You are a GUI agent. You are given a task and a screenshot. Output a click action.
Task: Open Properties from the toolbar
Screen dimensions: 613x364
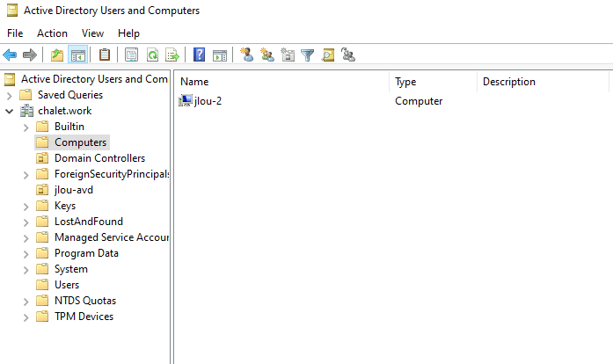(x=131, y=55)
